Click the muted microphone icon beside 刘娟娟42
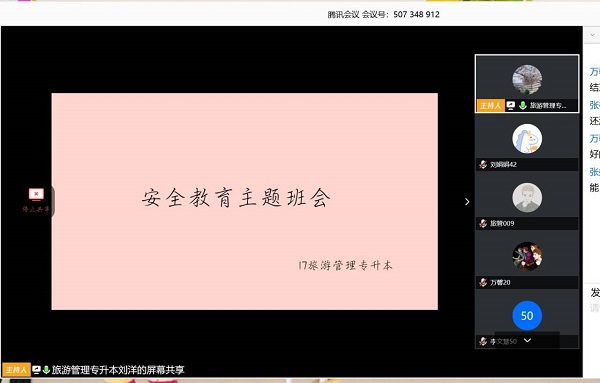Viewport: 600px width, 383px height. pos(483,165)
